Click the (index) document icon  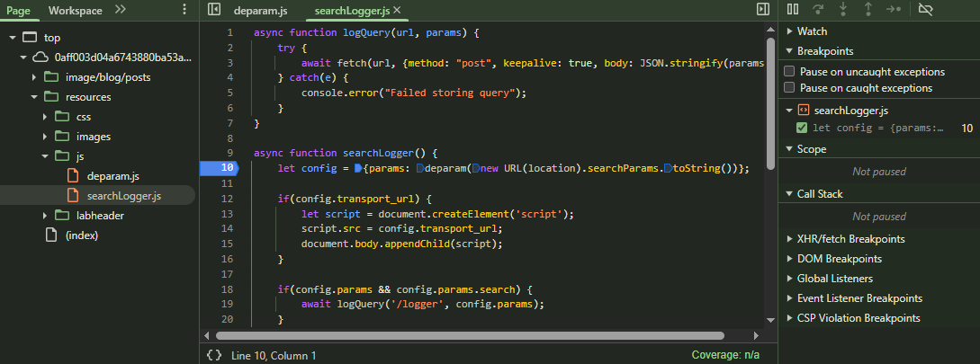51,235
